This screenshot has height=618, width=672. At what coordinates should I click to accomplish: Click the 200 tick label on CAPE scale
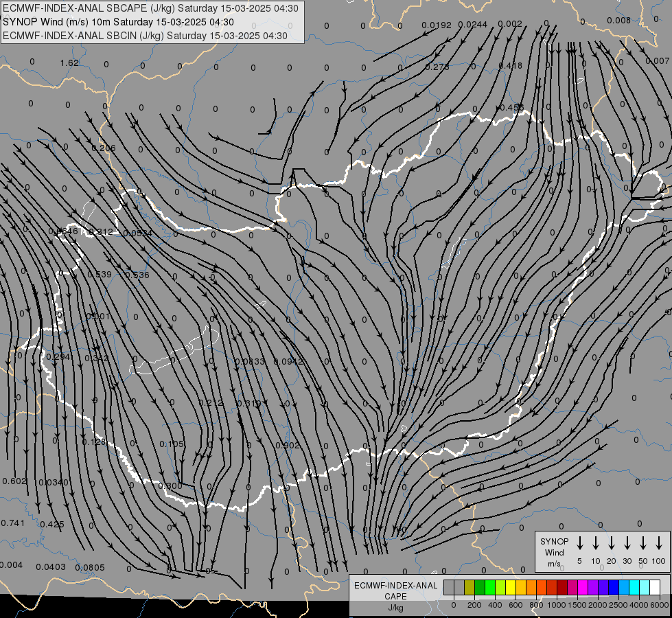pos(474,605)
